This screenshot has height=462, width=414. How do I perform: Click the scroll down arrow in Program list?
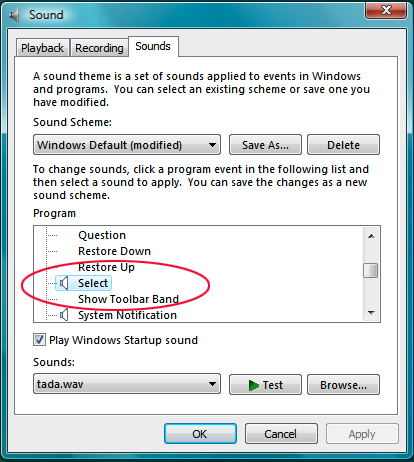point(371,313)
